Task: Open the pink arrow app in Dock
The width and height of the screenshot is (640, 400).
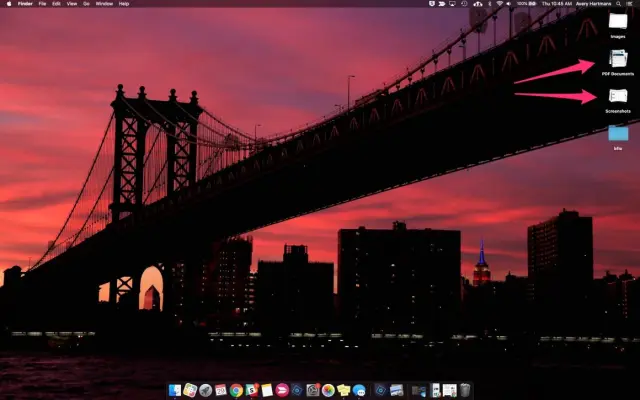Action: [282, 391]
